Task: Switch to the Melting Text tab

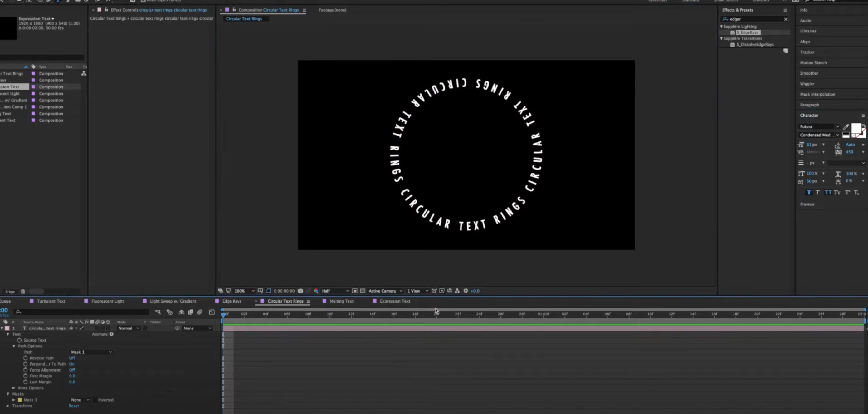Action: (x=341, y=301)
